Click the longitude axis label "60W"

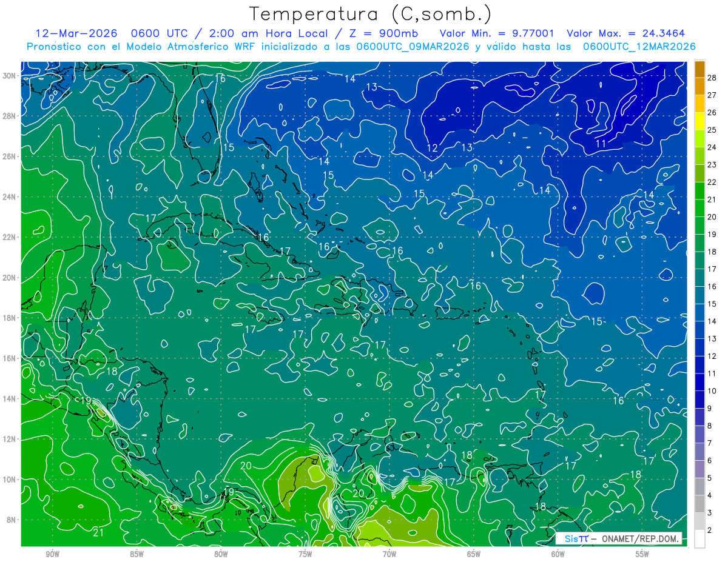pos(558,554)
